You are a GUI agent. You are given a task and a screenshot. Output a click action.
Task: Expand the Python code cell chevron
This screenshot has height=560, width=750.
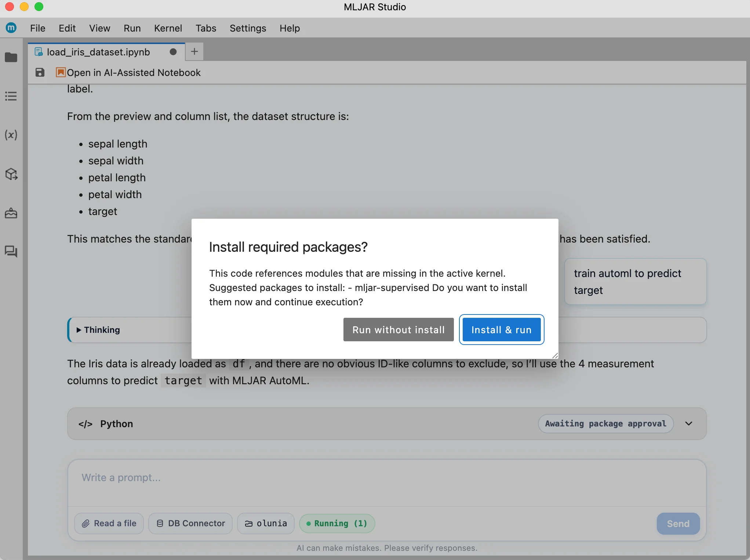[689, 423]
